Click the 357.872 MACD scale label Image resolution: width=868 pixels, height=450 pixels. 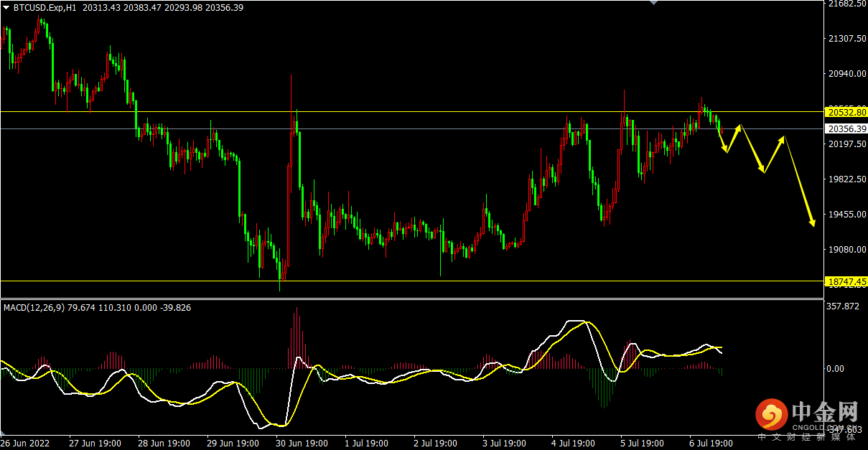(x=844, y=306)
